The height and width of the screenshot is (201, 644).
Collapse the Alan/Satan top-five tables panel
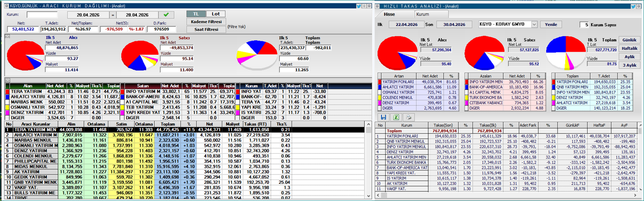pyautogui.click(x=8, y=80)
